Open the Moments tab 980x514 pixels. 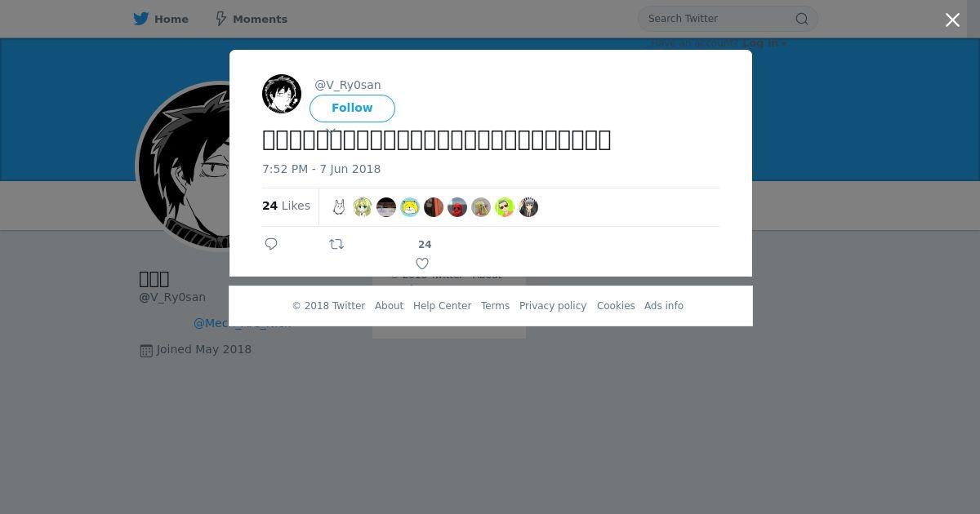point(251,19)
